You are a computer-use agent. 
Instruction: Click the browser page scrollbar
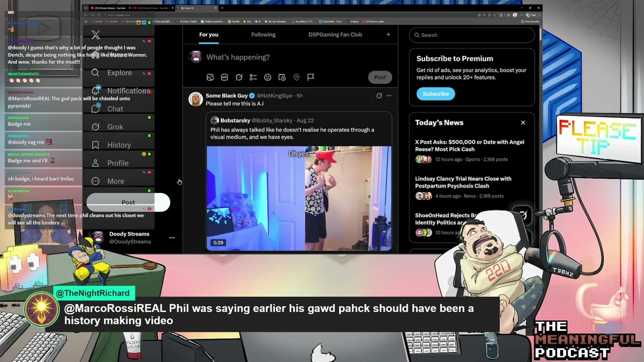(540, 35)
